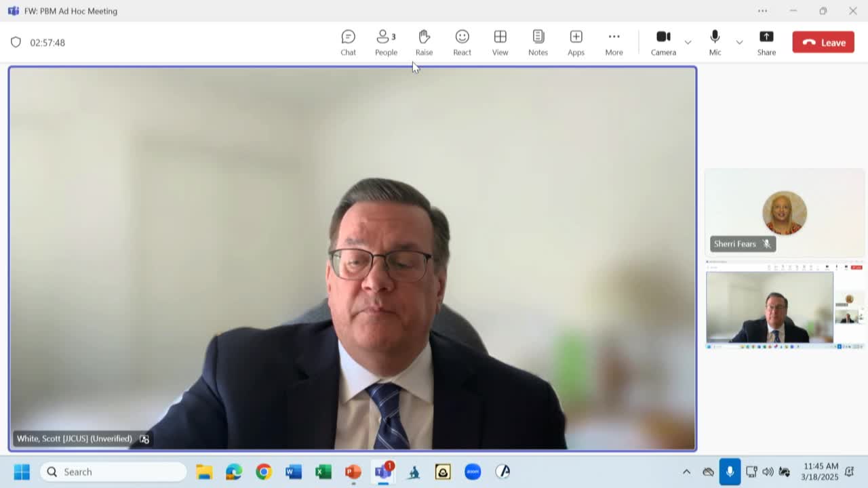Open the React emoji options
This screenshot has width=868, height=488.
click(462, 43)
